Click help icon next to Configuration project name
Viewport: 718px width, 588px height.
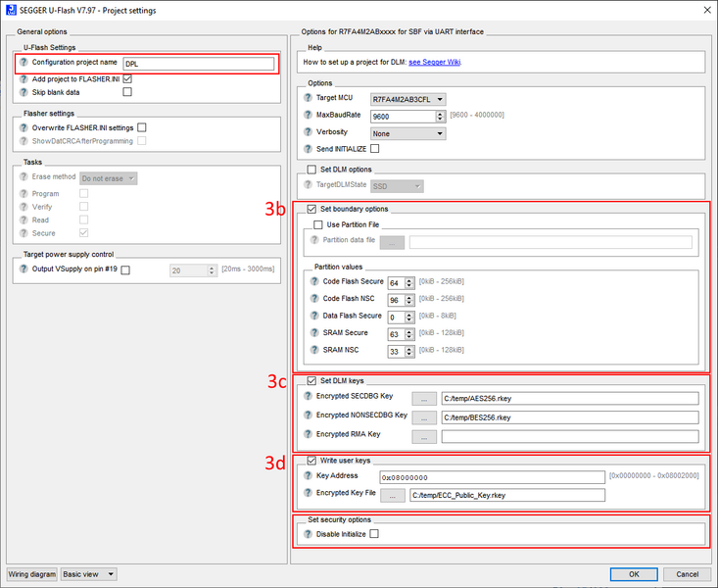click(24, 62)
